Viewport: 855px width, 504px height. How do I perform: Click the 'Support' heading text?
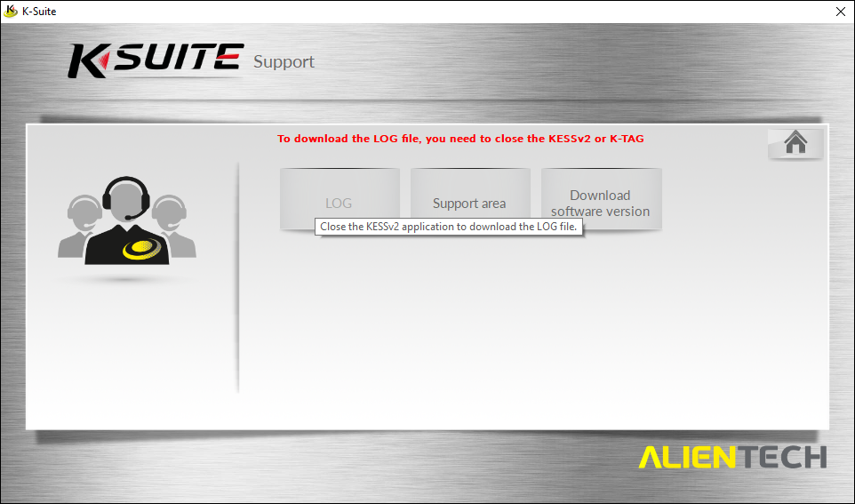[284, 62]
